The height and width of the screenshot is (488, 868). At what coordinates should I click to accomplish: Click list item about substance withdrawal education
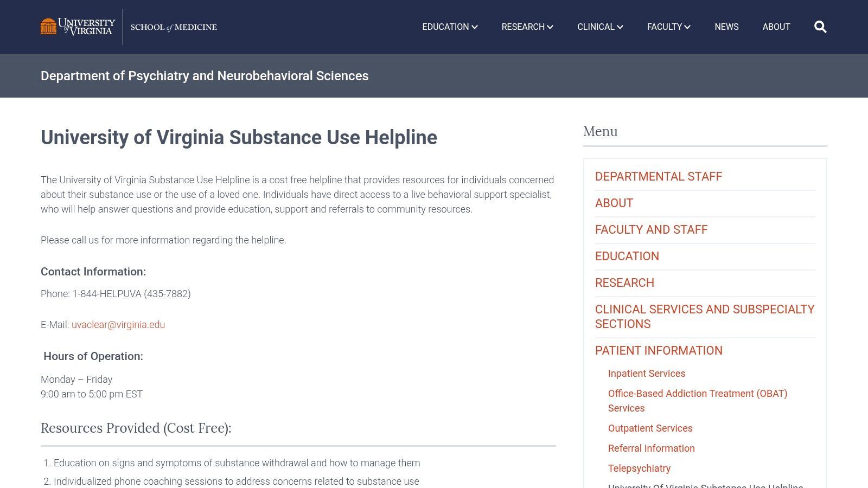pos(237,463)
